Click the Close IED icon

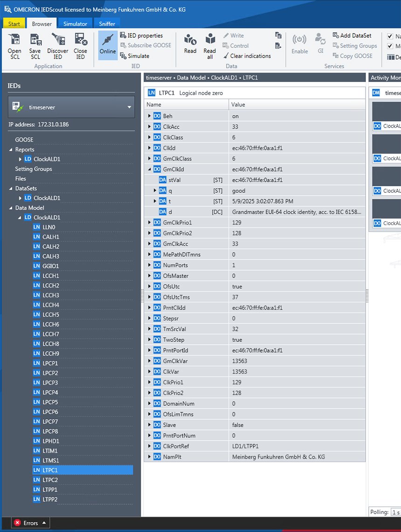click(x=80, y=46)
